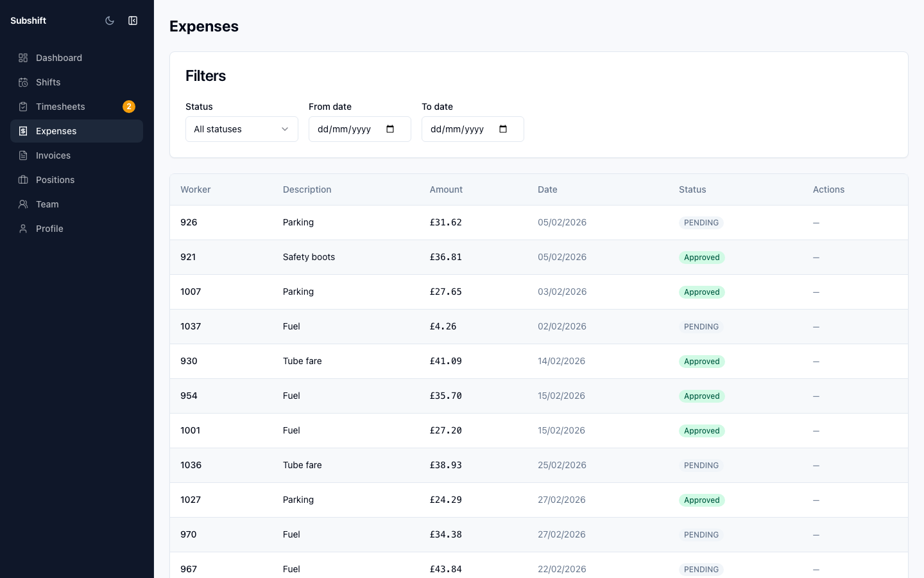The width and height of the screenshot is (924, 578).
Task: Open Profile from the sidebar
Action: pos(76,229)
